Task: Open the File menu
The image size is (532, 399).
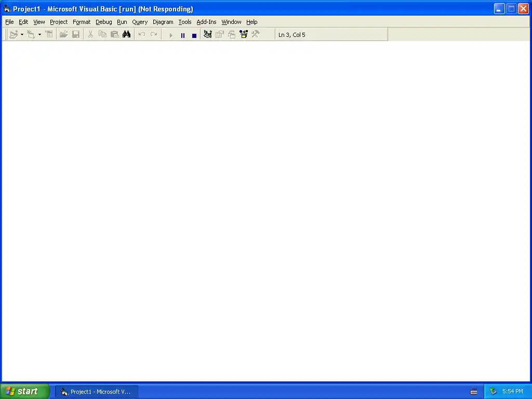Action: [x=9, y=22]
